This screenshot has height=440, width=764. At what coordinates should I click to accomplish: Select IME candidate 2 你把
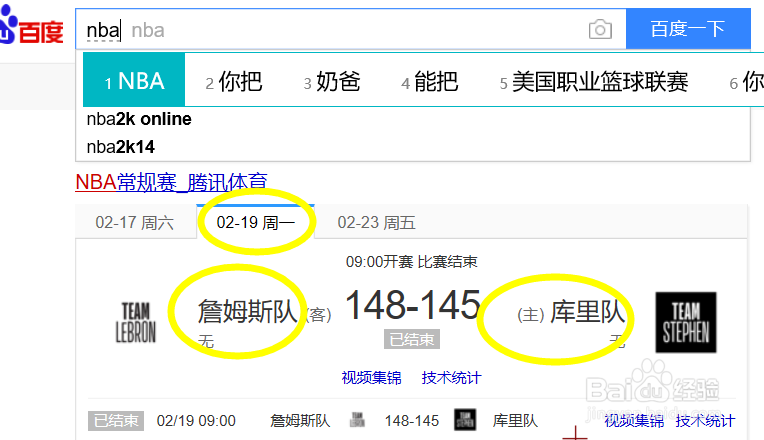(234, 81)
